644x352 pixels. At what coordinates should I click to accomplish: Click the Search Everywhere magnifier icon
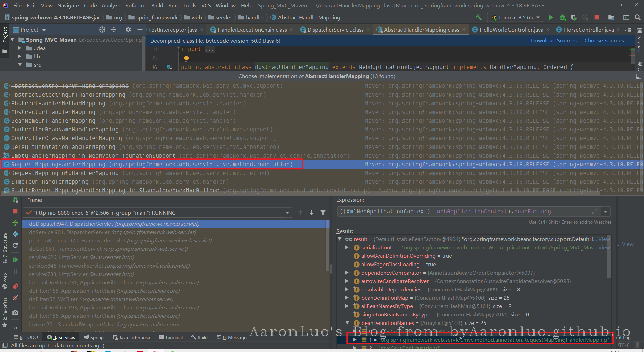pyautogui.click(x=638, y=17)
